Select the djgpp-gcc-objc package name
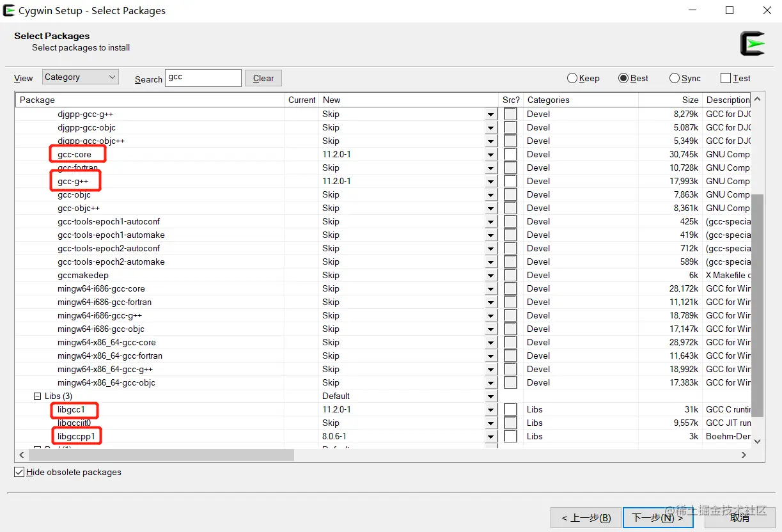 pos(86,127)
